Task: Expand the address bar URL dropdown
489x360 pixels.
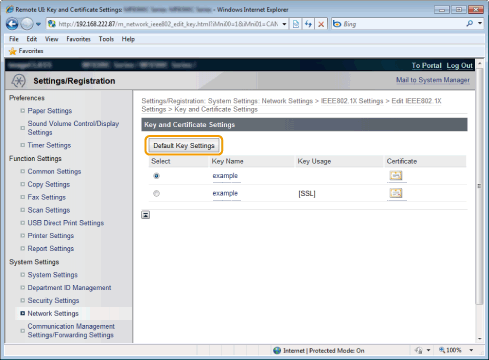Action: click(x=284, y=24)
